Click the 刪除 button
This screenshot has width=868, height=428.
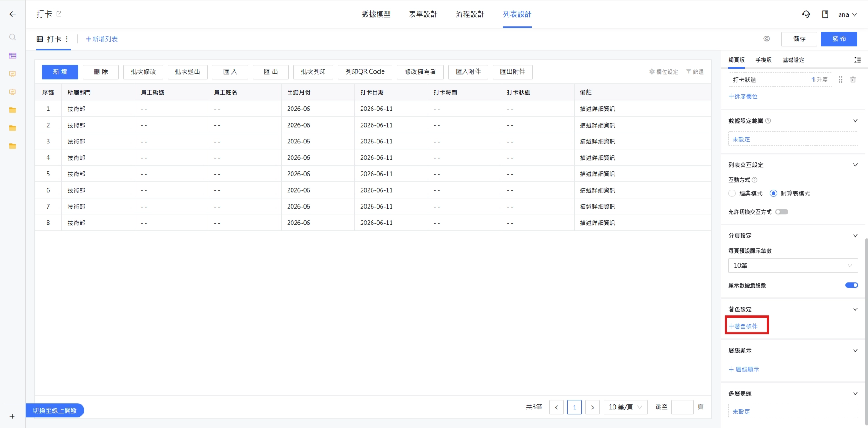(x=101, y=71)
